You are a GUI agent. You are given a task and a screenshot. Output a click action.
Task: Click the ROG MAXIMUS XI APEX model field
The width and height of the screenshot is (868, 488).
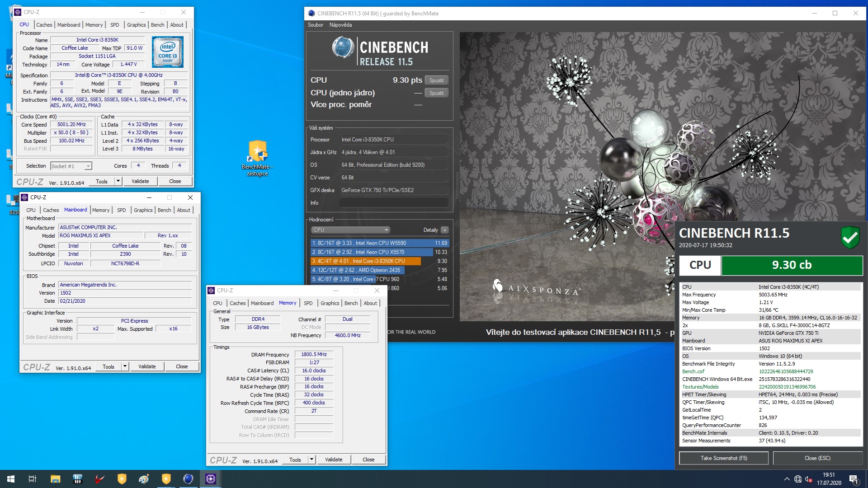[x=101, y=235]
